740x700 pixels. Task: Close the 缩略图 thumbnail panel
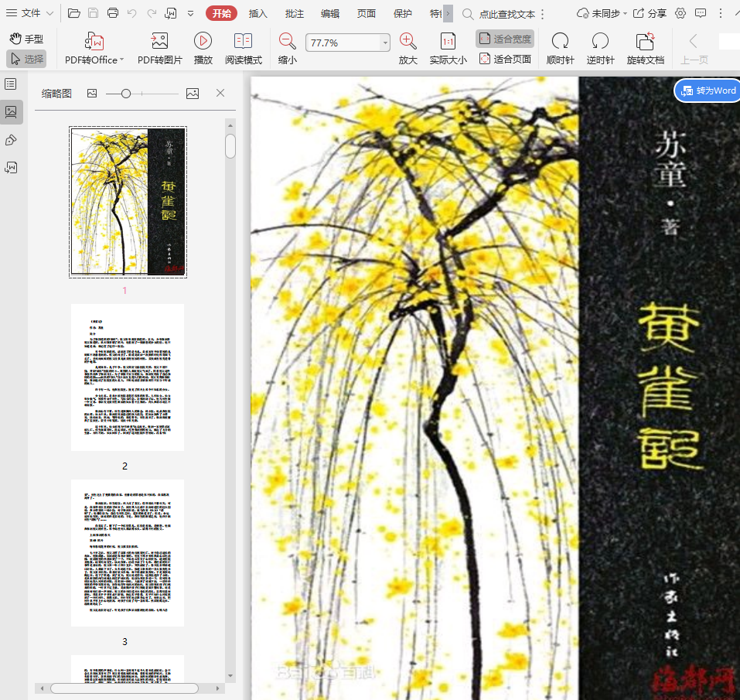220,93
